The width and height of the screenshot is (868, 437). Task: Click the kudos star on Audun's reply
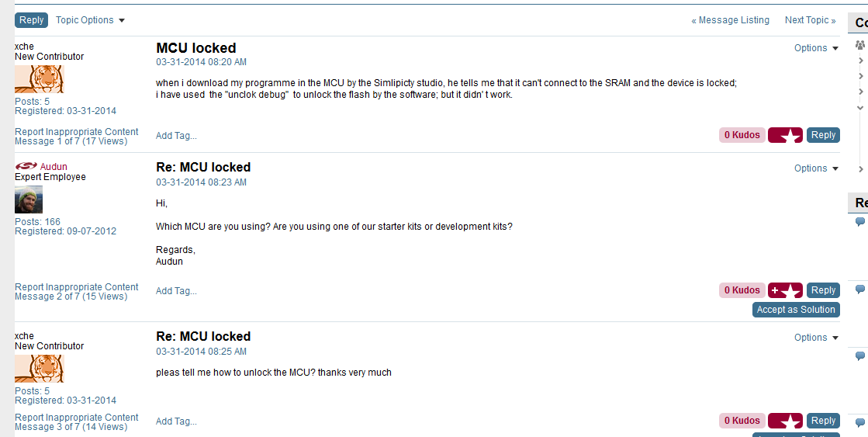click(x=785, y=290)
